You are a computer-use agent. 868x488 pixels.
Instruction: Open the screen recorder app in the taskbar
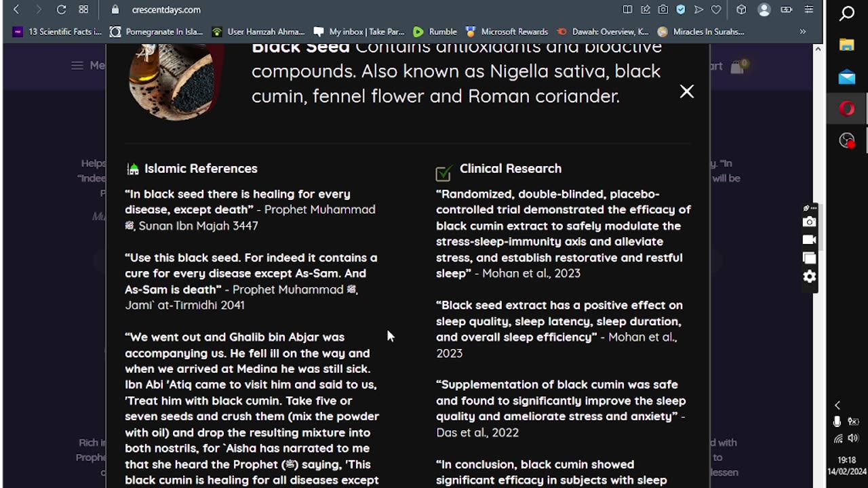point(847,140)
